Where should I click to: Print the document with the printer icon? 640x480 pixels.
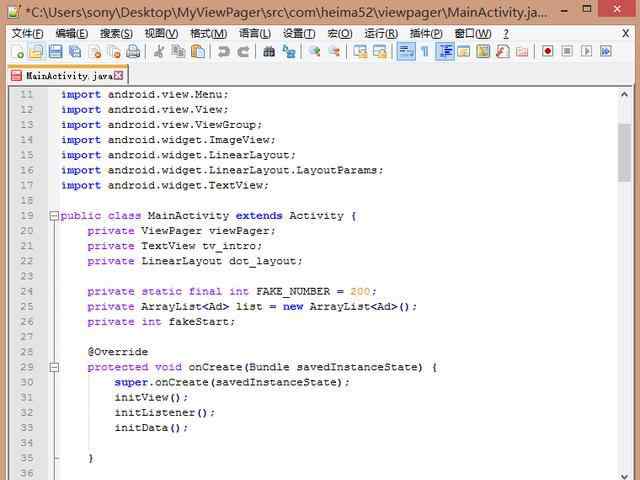tap(133, 51)
